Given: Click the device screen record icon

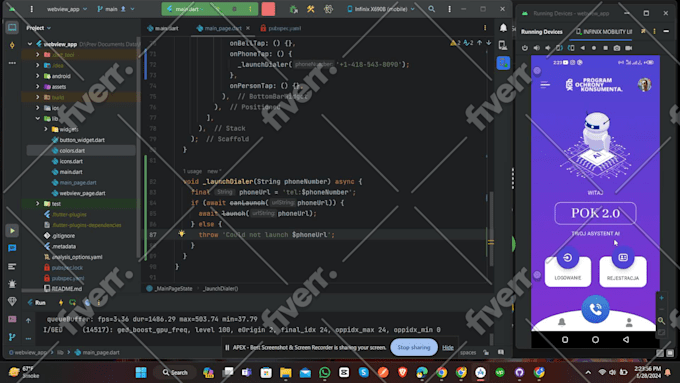Looking at the screenshot, I should [x=628, y=48].
